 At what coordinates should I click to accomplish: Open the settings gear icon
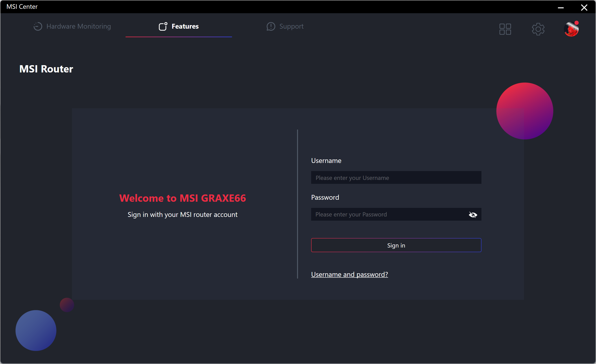(x=538, y=29)
